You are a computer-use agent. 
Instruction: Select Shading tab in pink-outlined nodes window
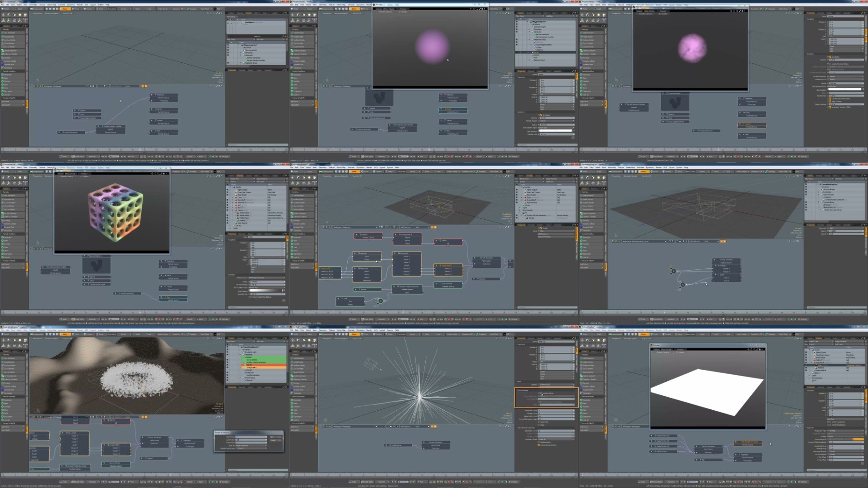[x=529, y=176]
